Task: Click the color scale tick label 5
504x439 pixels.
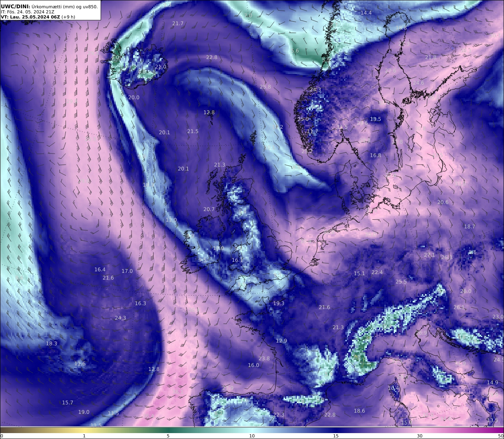Action: [168, 436]
